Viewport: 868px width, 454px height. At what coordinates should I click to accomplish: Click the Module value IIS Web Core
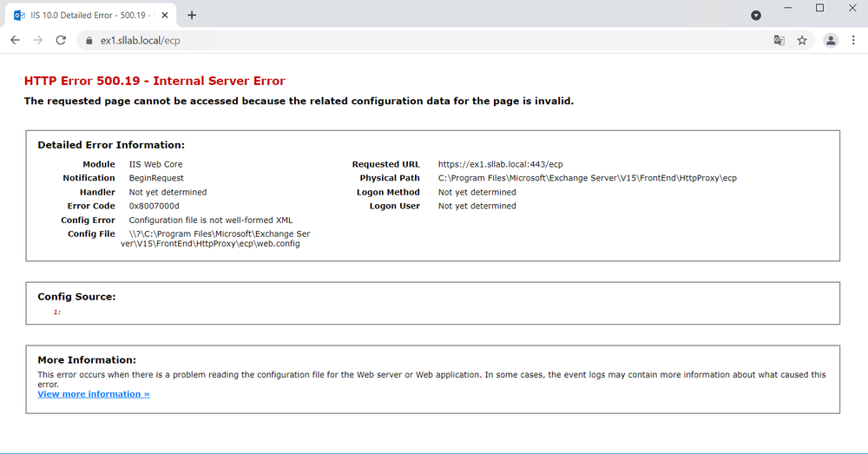[155, 164]
